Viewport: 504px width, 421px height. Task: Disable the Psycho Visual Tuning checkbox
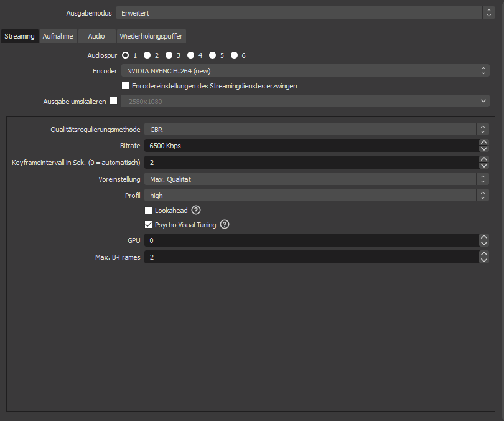point(149,225)
